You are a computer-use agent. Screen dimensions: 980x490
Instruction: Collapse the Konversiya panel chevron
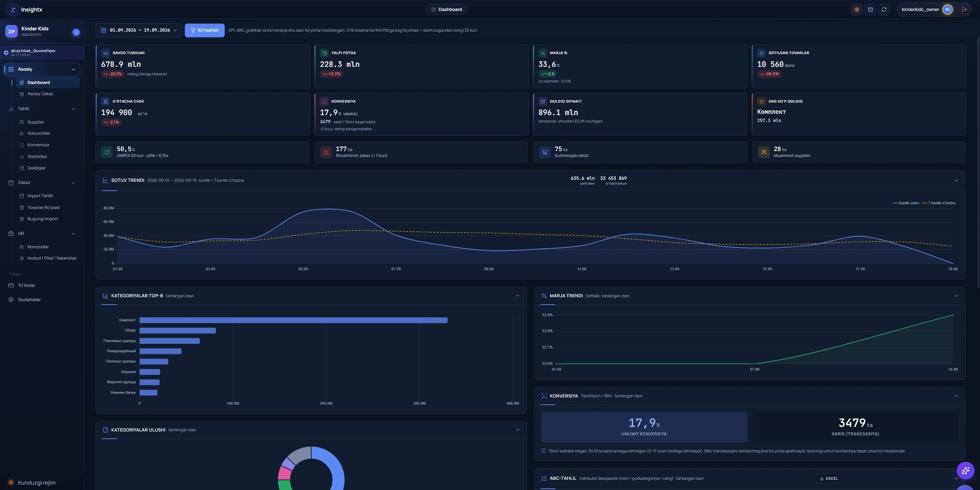tap(956, 396)
